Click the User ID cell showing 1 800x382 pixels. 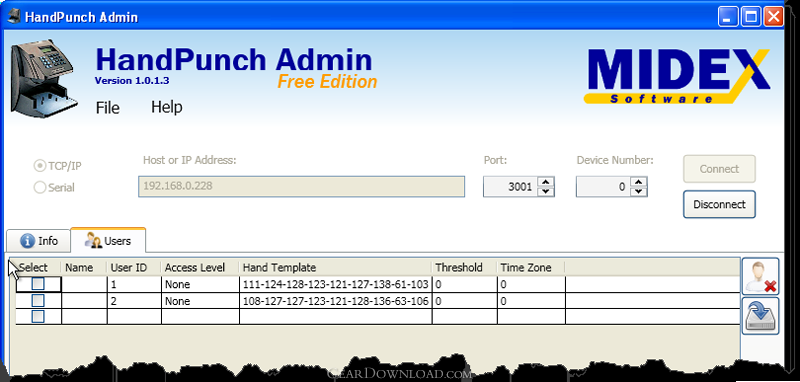[x=134, y=284]
